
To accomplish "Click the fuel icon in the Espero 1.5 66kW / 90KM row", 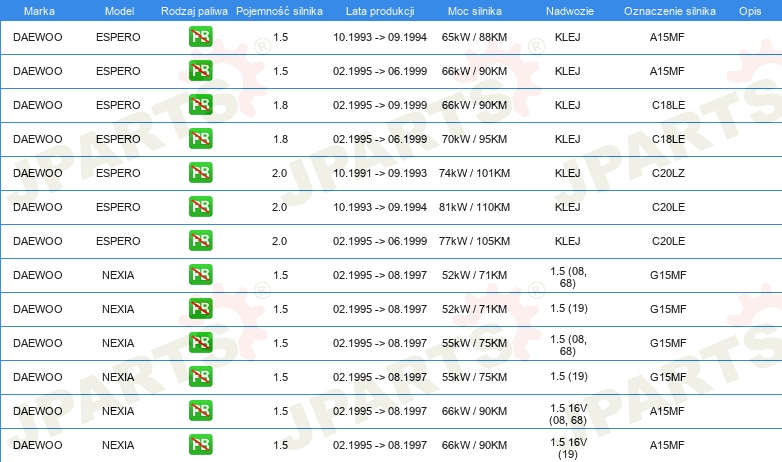I will [200, 71].
